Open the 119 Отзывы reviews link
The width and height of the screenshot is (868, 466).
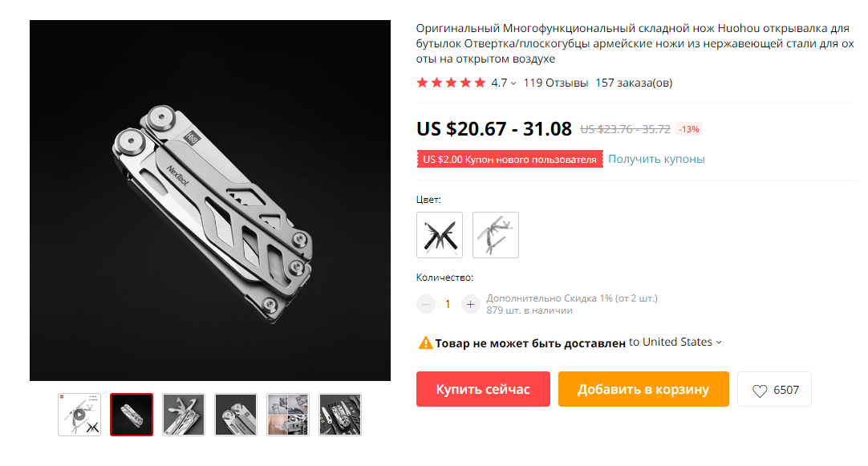point(555,83)
